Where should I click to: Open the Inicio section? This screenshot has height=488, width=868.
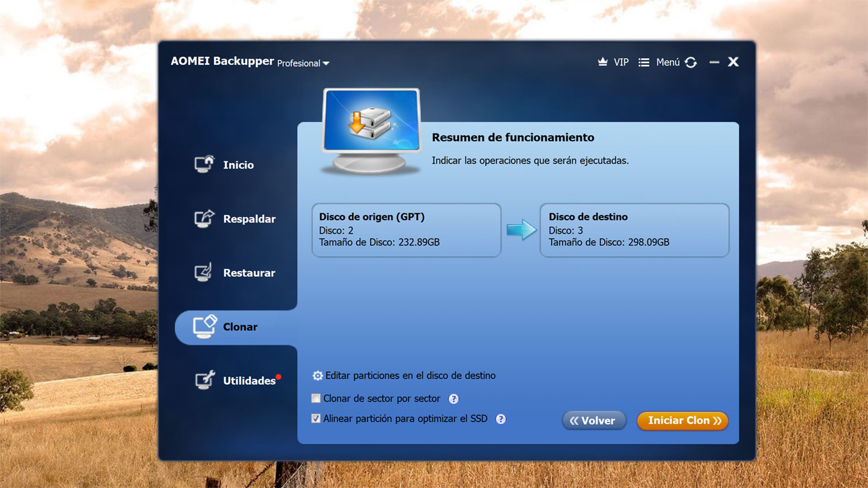[238, 165]
